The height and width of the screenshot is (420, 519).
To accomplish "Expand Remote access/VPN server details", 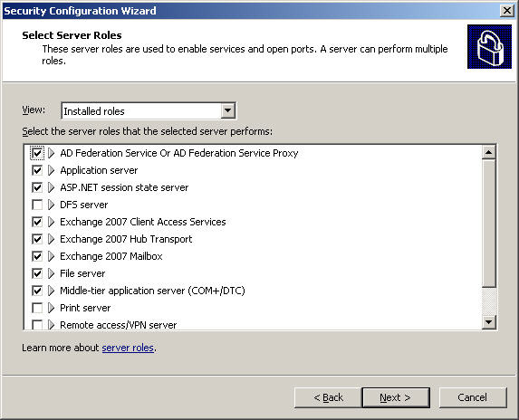I will click(51, 325).
